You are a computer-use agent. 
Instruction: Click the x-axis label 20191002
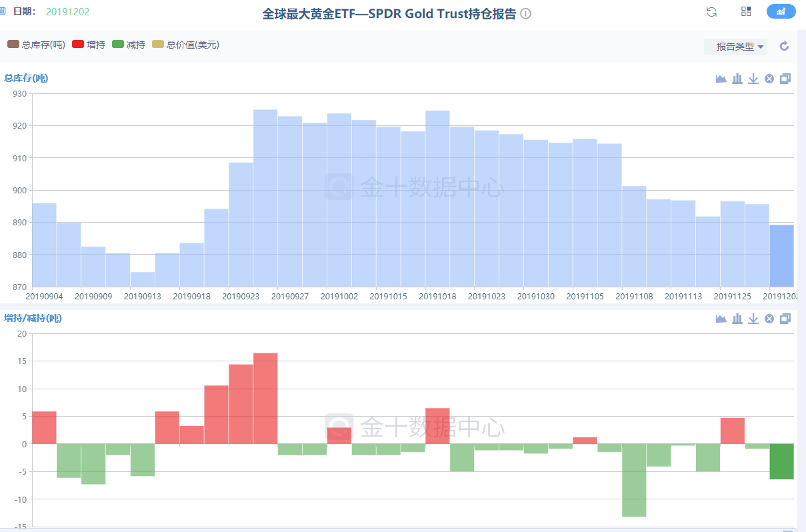(339, 296)
